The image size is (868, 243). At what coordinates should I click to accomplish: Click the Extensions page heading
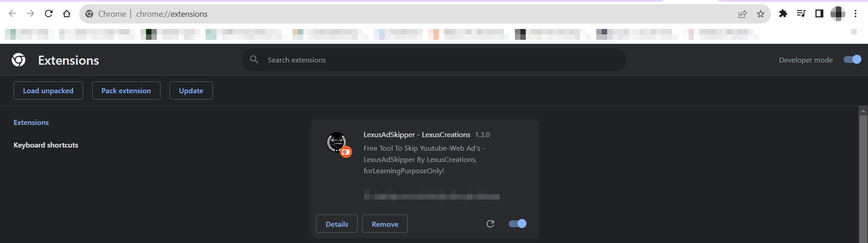coord(69,60)
